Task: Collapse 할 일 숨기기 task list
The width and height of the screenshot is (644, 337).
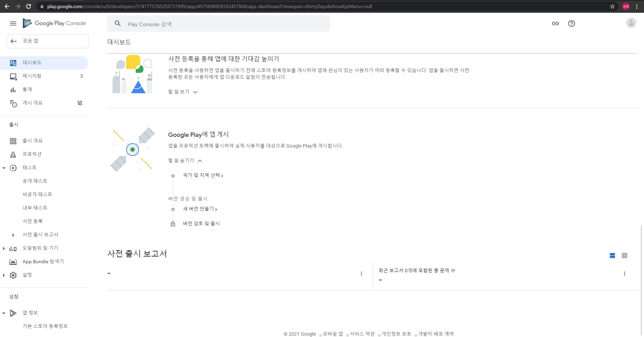Action: [185, 161]
